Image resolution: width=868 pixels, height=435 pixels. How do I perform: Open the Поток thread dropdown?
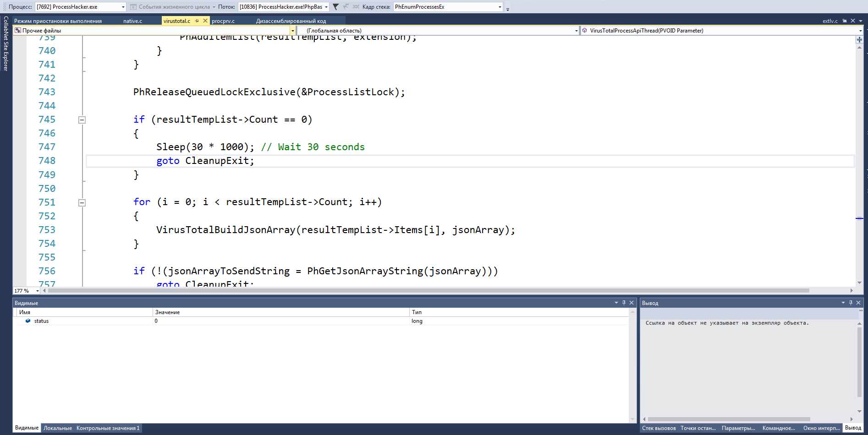[x=326, y=7]
